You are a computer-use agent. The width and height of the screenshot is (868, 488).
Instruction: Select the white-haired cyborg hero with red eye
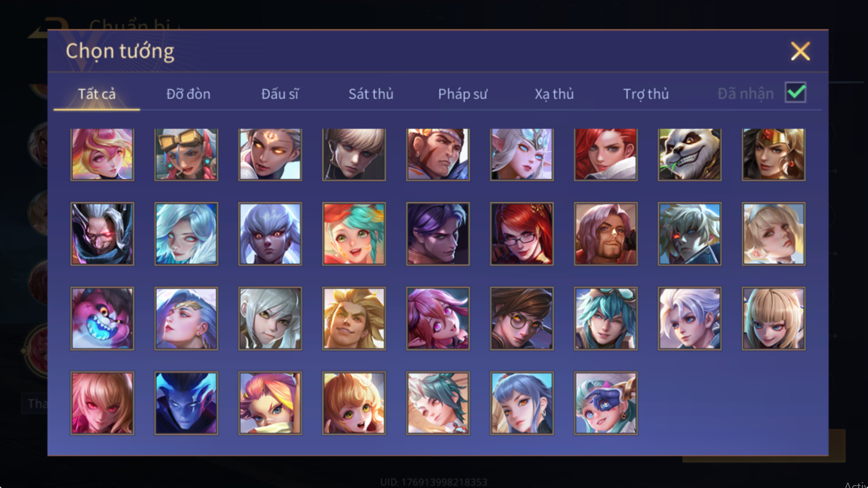click(x=690, y=234)
